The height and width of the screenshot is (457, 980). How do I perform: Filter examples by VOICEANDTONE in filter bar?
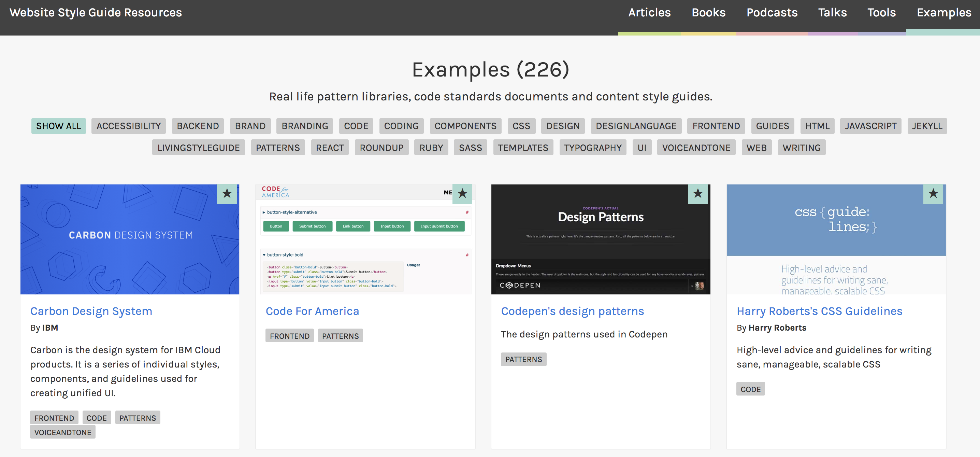(x=696, y=148)
